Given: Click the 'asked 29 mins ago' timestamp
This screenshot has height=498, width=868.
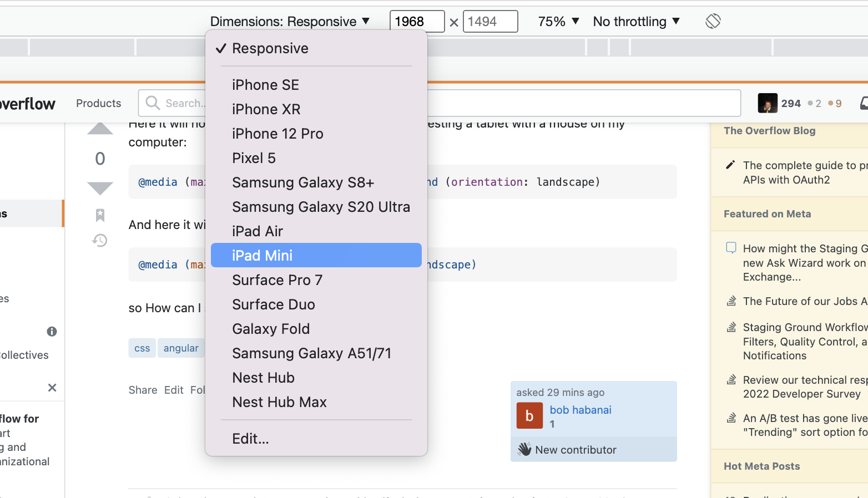Looking at the screenshot, I should tap(561, 393).
